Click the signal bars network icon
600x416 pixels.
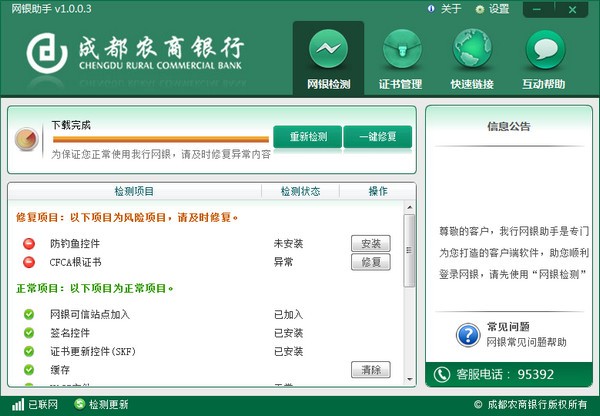click(x=18, y=405)
